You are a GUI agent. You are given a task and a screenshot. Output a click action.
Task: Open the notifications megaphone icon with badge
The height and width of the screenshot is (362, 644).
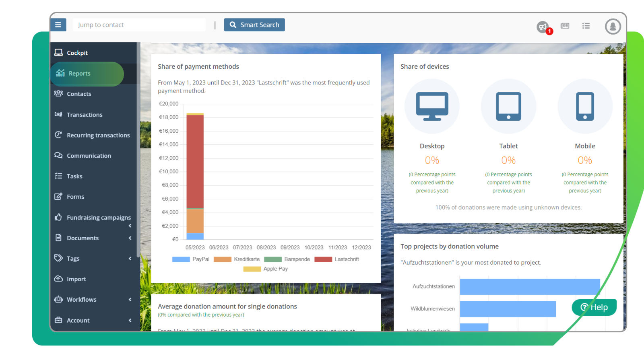pyautogui.click(x=543, y=26)
